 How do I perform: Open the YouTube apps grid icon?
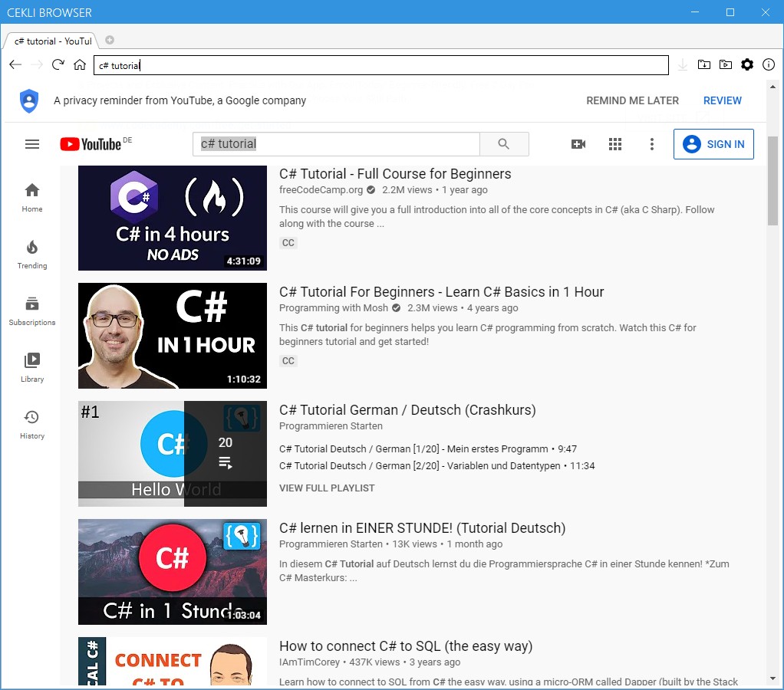(x=615, y=144)
